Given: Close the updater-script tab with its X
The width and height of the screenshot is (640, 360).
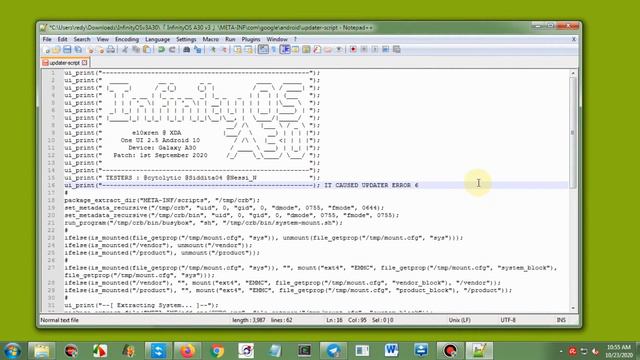Looking at the screenshot, I should tap(84, 63).
